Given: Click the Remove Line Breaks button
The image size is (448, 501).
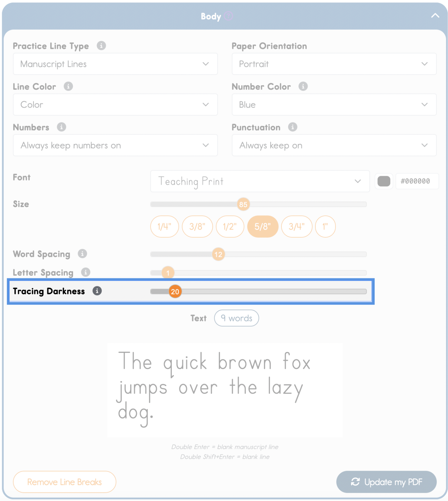Looking at the screenshot, I should (x=64, y=482).
